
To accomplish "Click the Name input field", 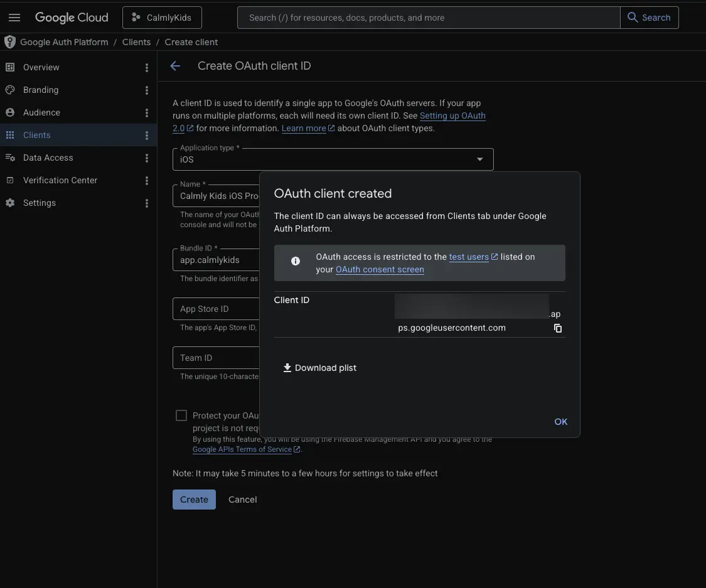I will click(216, 196).
